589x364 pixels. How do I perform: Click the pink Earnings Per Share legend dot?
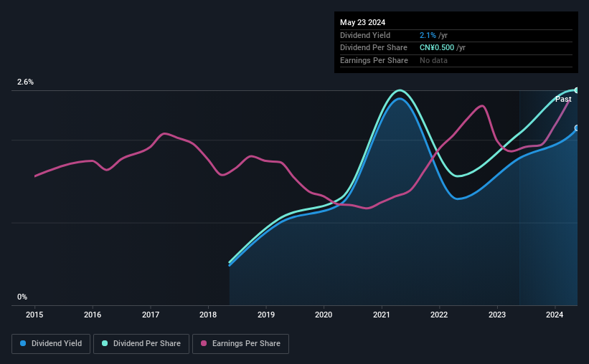click(x=204, y=343)
